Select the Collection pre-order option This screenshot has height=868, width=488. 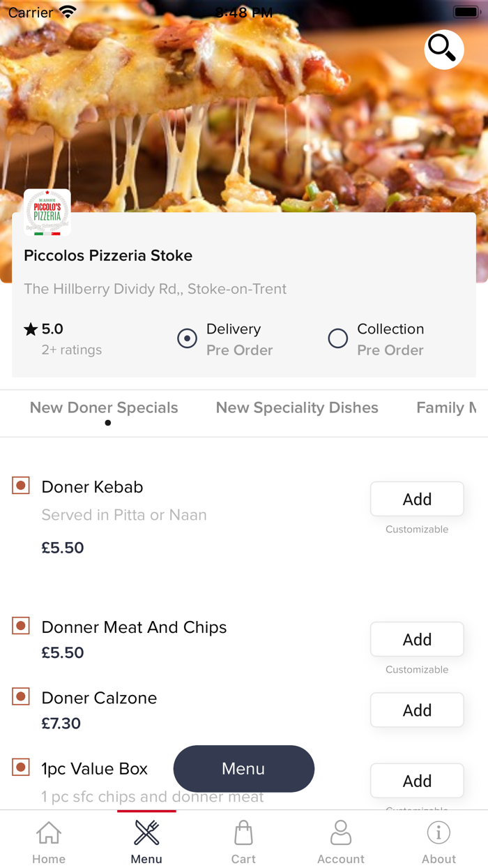[337, 338]
